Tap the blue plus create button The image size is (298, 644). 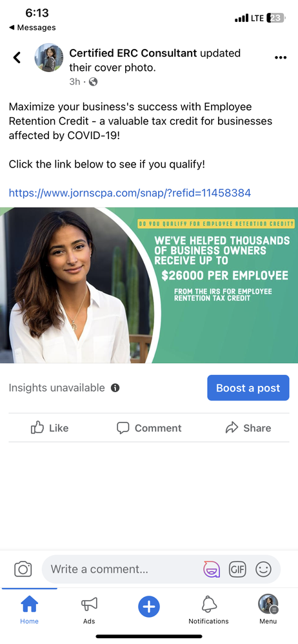pyautogui.click(x=149, y=607)
